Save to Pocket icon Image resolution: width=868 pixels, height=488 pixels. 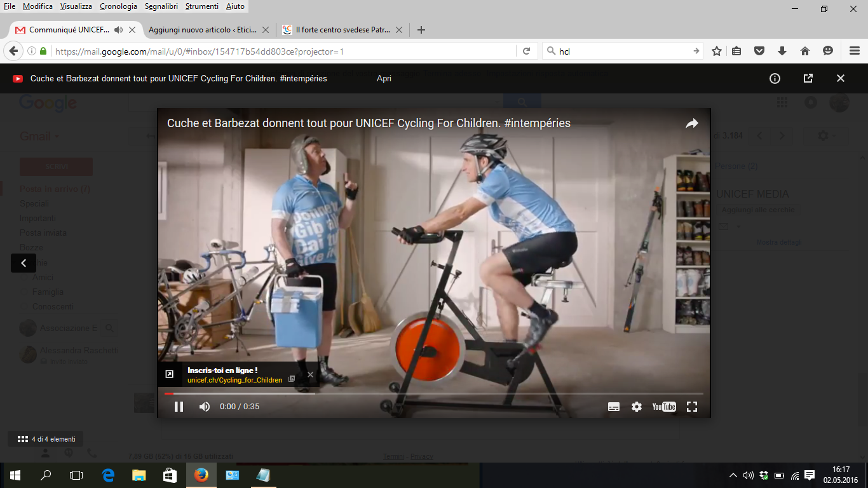[759, 51]
